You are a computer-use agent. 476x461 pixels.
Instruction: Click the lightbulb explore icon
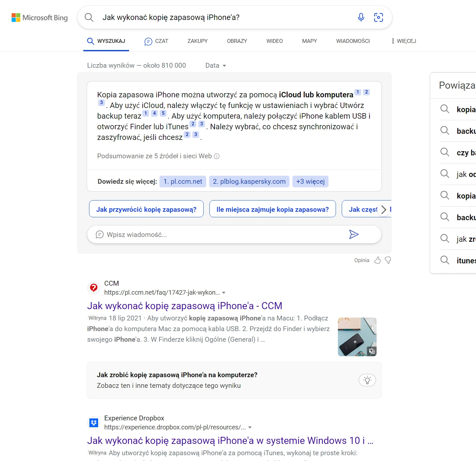tap(367, 380)
